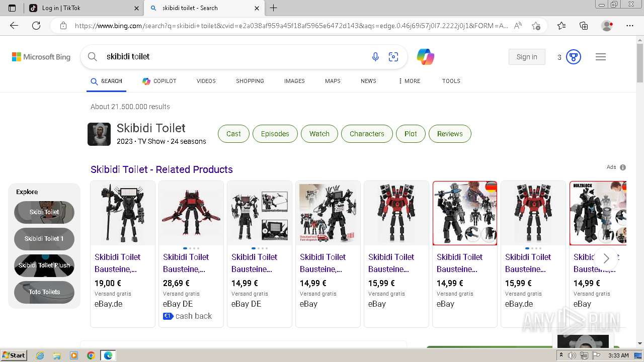Open browser Collections
The width and height of the screenshot is (644, 362).
coord(584,26)
